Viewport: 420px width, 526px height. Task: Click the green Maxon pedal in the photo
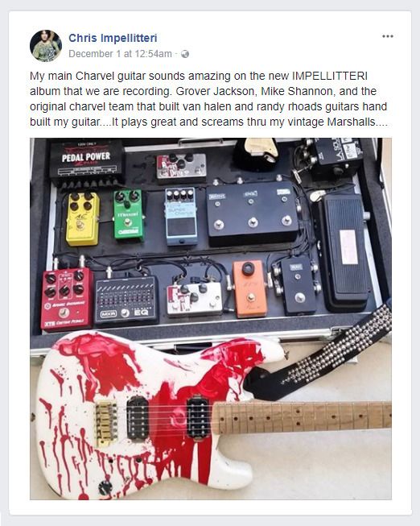click(x=128, y=215)
